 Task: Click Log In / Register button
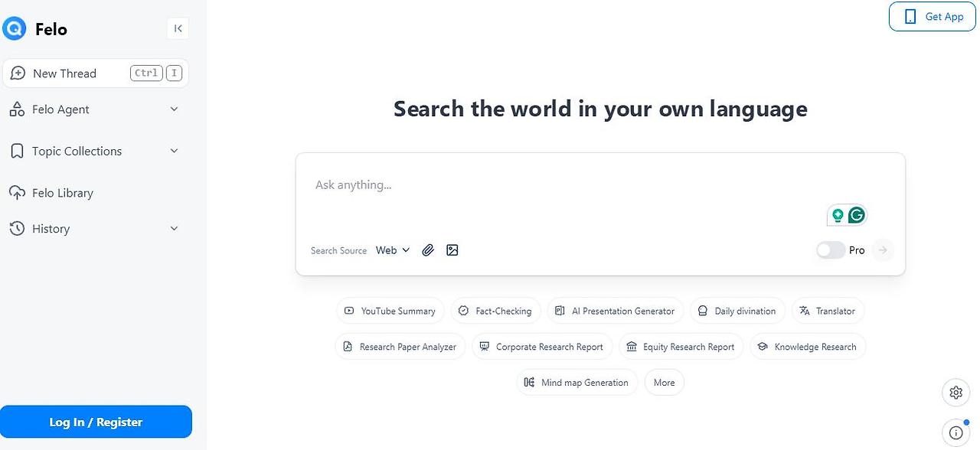pos(96,422)
